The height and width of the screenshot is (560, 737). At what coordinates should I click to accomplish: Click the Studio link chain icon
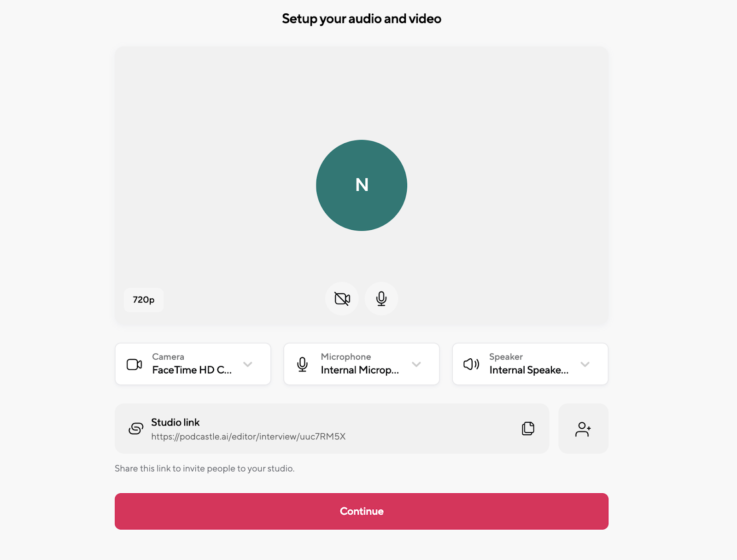pos(136,429)
